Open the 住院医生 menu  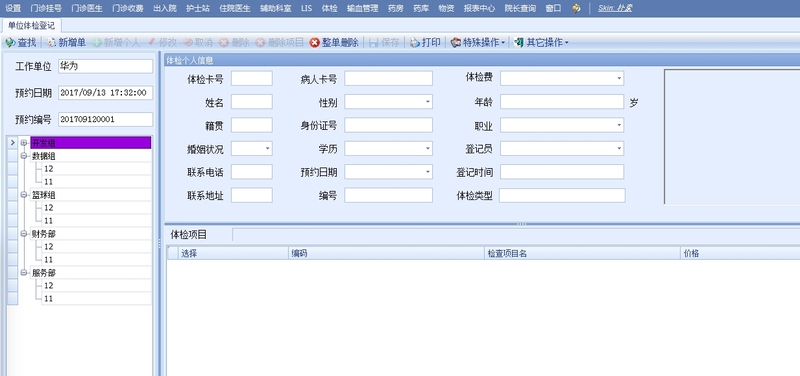(x=235, y=9)
